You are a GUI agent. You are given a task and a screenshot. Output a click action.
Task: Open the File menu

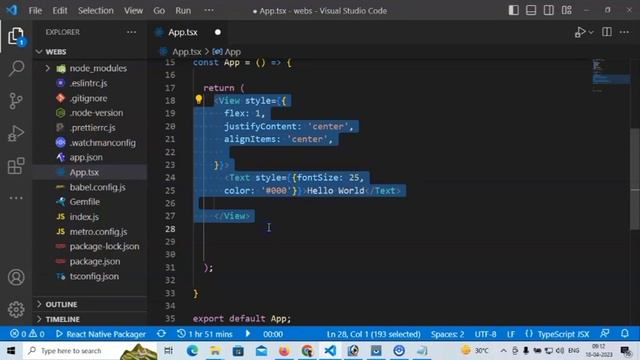point(35,11)
